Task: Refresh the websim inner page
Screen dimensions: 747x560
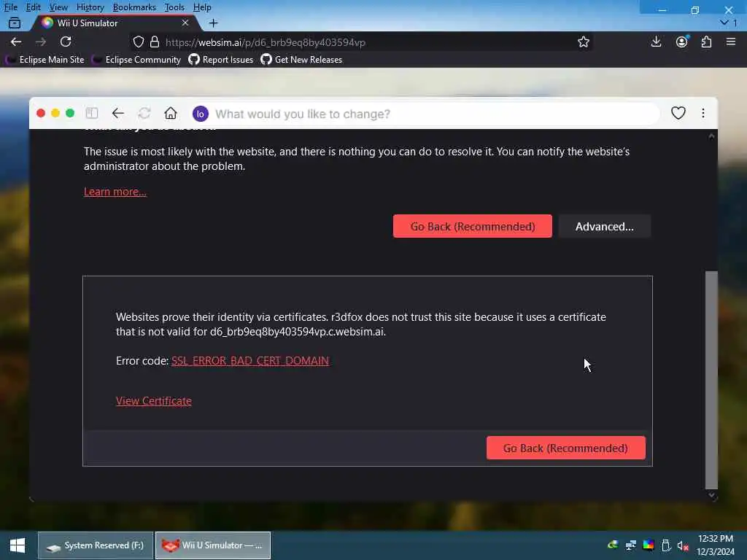Action: 144,113
